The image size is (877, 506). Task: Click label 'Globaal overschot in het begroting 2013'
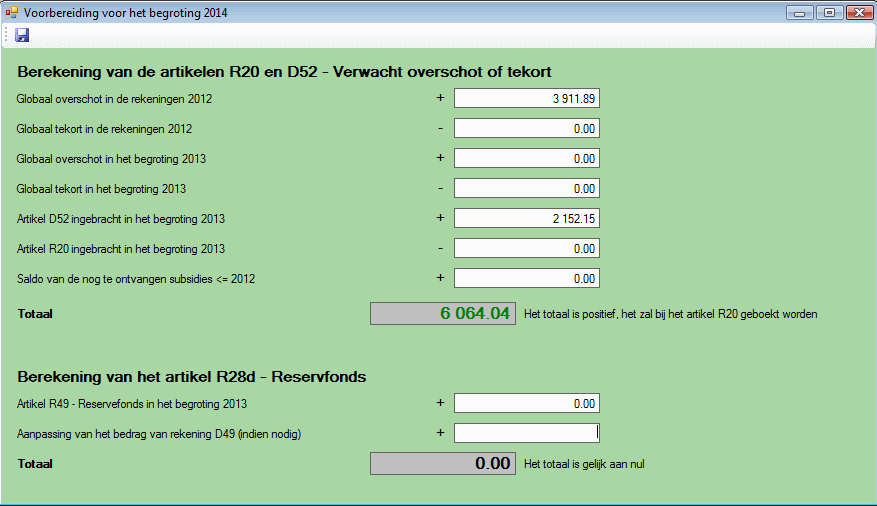(111, 159)
